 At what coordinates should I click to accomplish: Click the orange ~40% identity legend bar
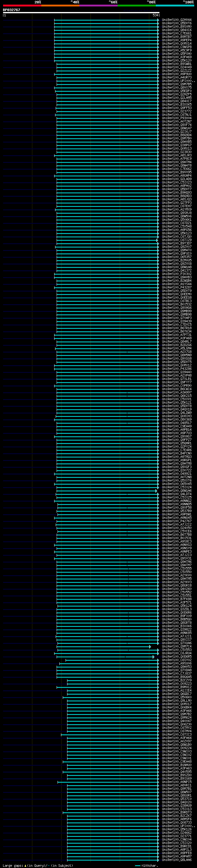coord(60,6)
